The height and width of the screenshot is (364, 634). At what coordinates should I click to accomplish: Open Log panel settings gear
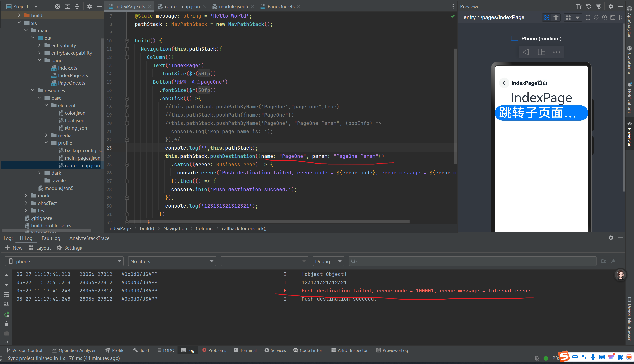(x=611, y=238)
